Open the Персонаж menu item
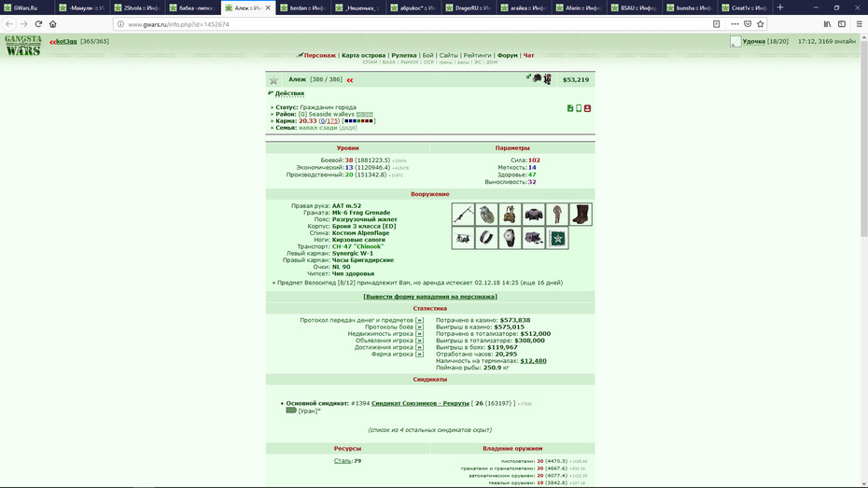 click(x=319, y=55)
